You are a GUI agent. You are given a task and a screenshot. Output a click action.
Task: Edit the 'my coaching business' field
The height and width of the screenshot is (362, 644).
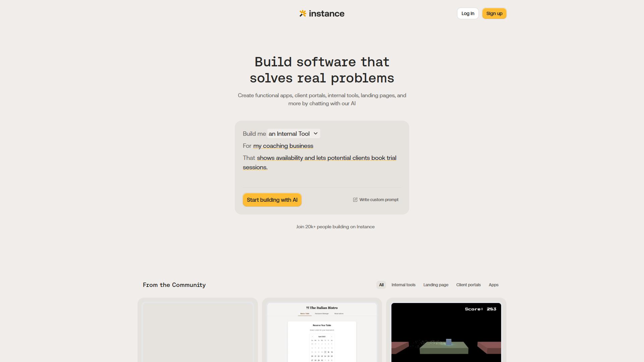(x=283, y=146)
